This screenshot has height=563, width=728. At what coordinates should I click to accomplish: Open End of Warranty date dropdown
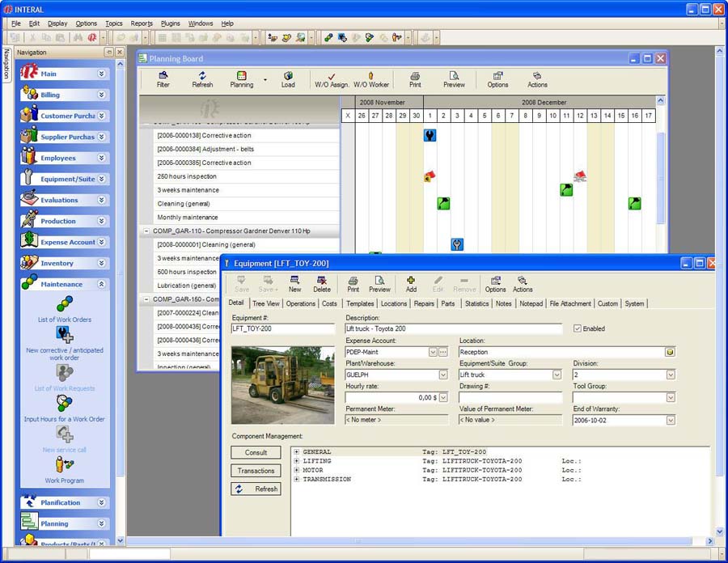coord(671,421)
